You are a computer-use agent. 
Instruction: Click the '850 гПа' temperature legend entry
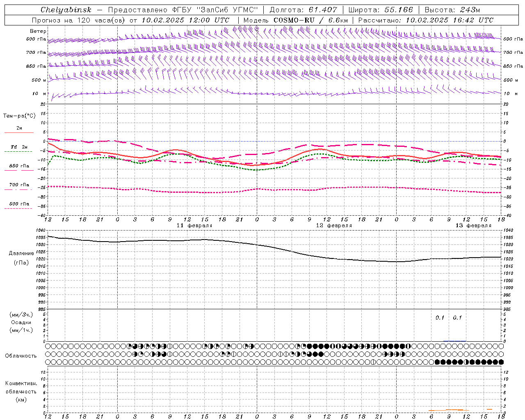[19, 166]
